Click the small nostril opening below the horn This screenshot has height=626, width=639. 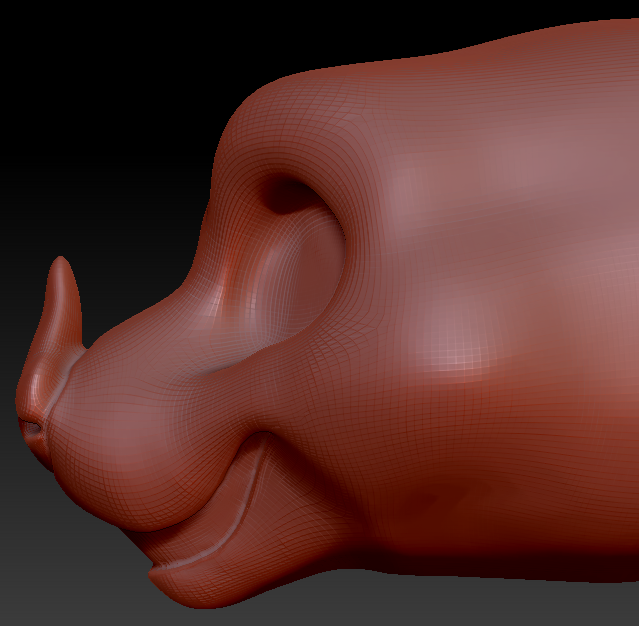click(31, 428)
